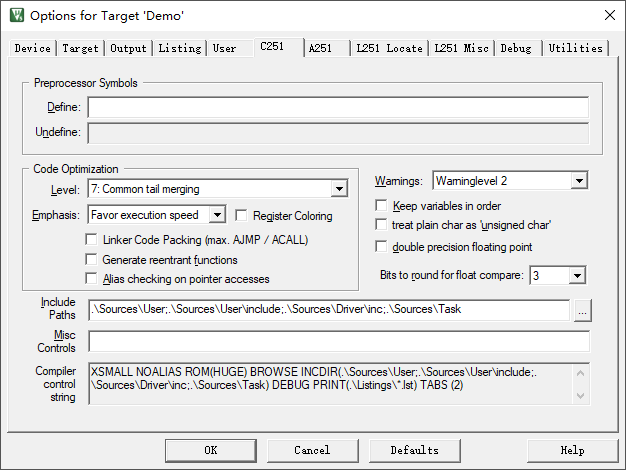Enable Keep variables in order

(380, 206)
